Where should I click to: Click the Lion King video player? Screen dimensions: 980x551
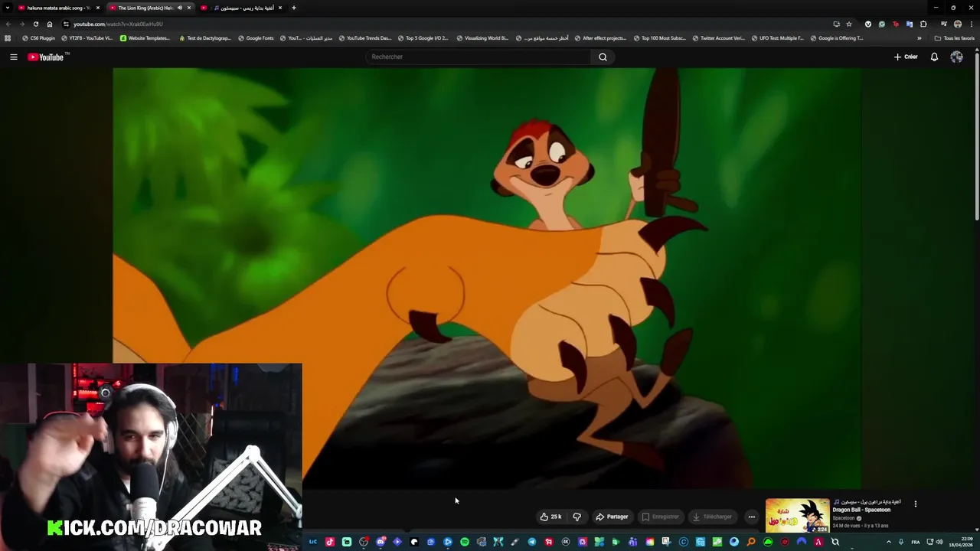tap(487, 277)
